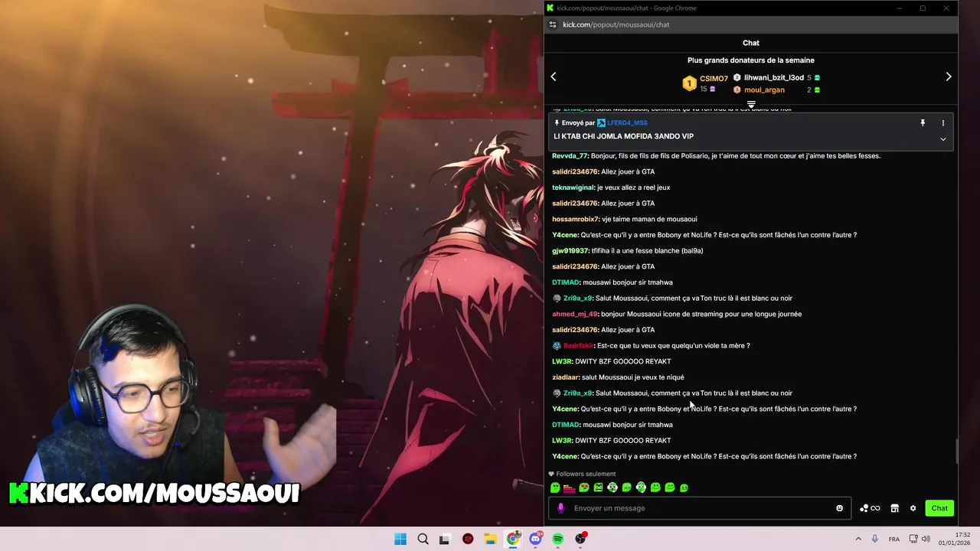This screenshot has width=980, height=551.
Task: Click the chat scrollbar thumb
Action: pos(956,452)
